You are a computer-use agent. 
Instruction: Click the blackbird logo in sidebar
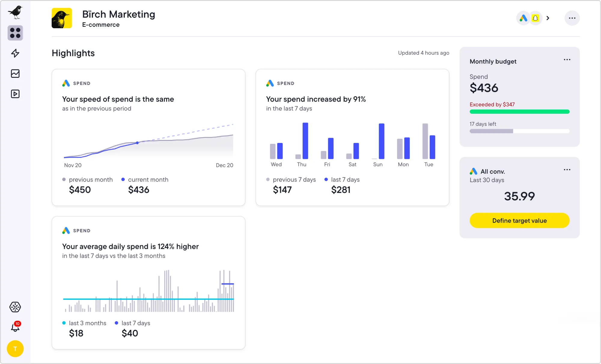15,12
